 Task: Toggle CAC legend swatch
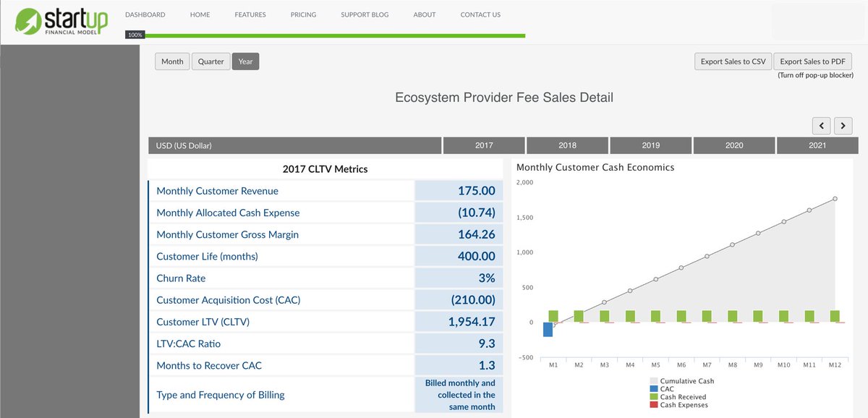[655, 389]
